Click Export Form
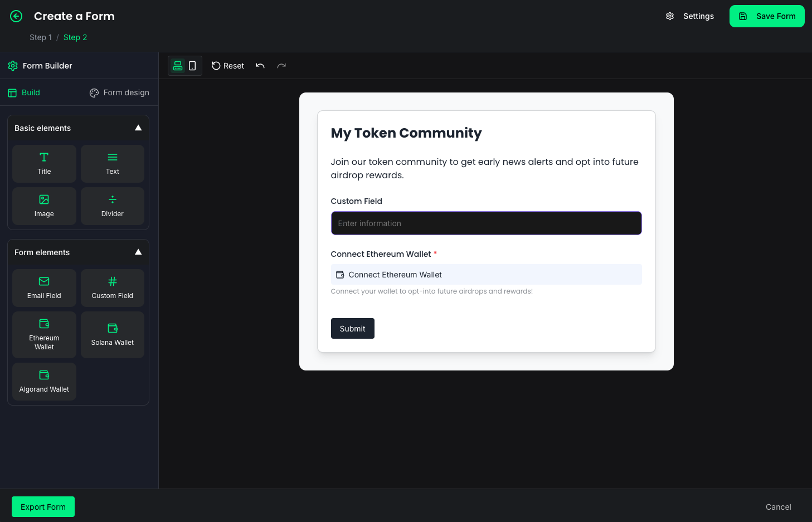The width and height of the screenshot is (812, 522). pyautogui.click(x=43, y=506)
